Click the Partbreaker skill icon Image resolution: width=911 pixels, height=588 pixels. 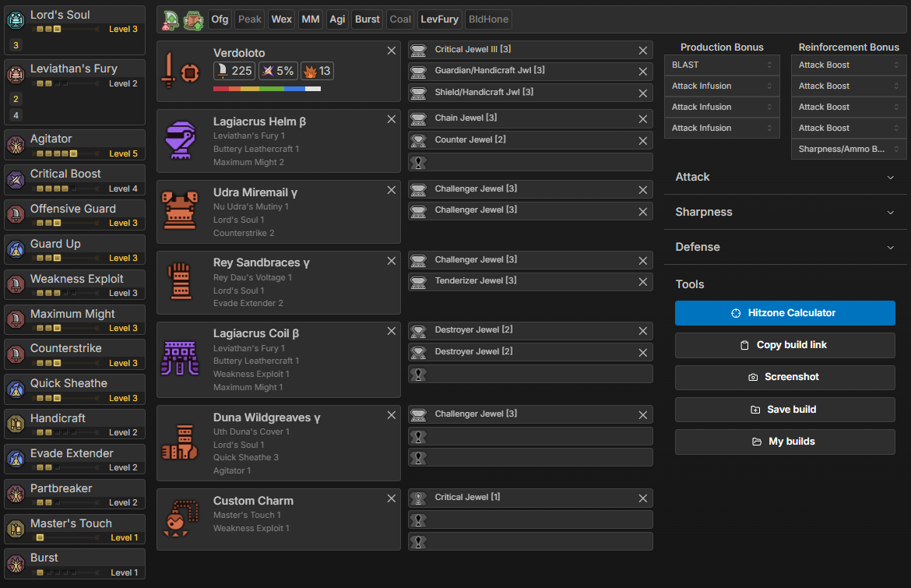pyautogui.click(x=16, y=494)
